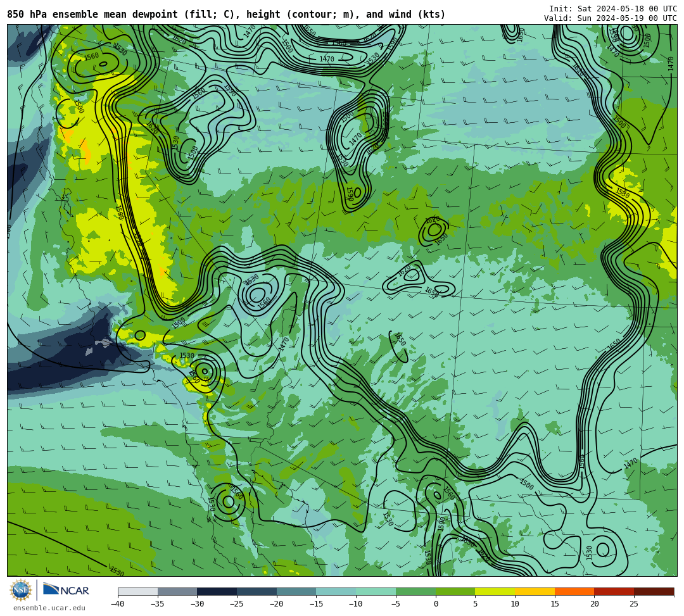Click the colorbar swatch between -25 and -20
This screenshot has height=616, width=684.
pos(256,591)
